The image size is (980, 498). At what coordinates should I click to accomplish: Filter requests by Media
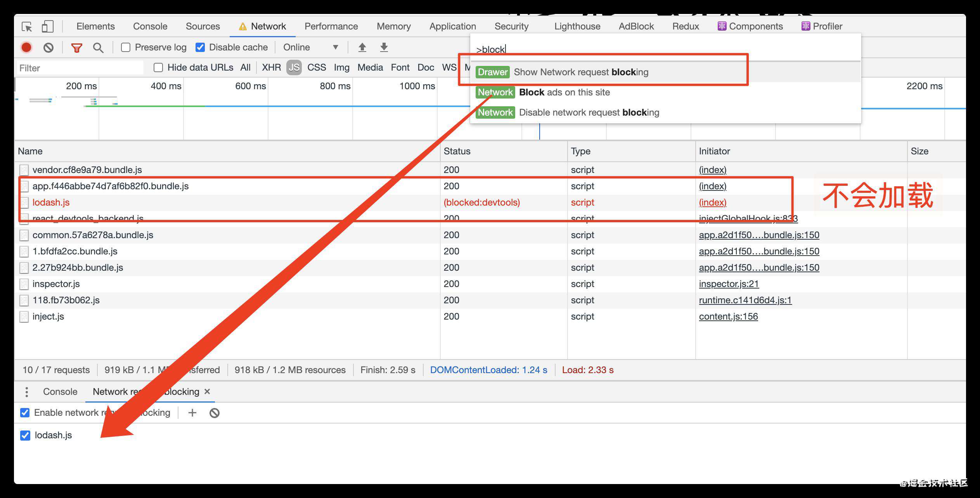(370, 67)
